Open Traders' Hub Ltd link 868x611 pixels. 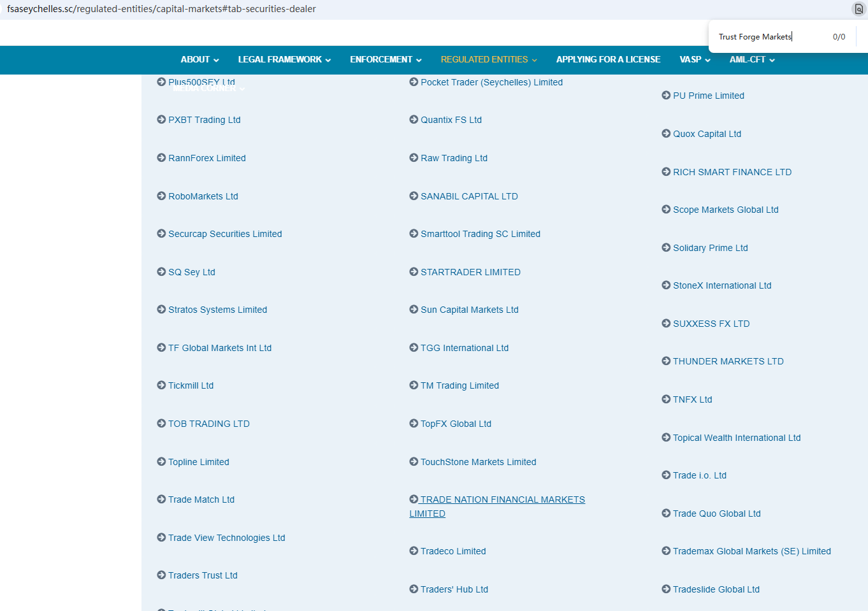click(x=454, y=589)
